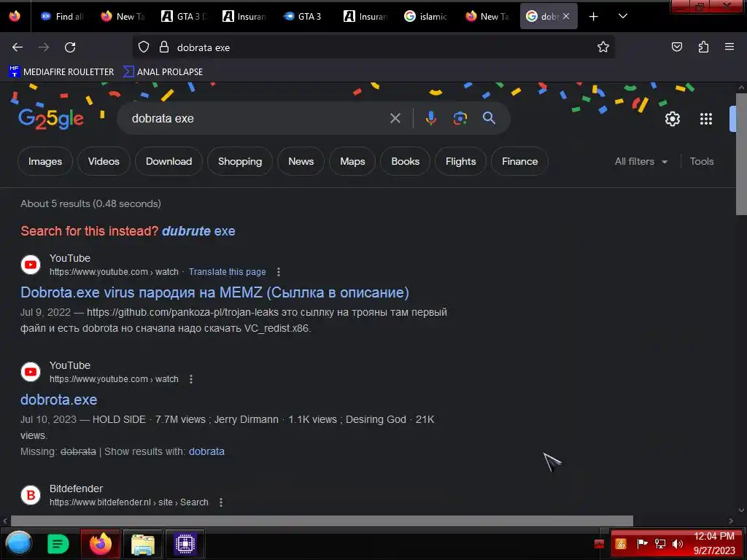Click into the Google search input
This screenshot has width=747, height=560.
point(258,118)
